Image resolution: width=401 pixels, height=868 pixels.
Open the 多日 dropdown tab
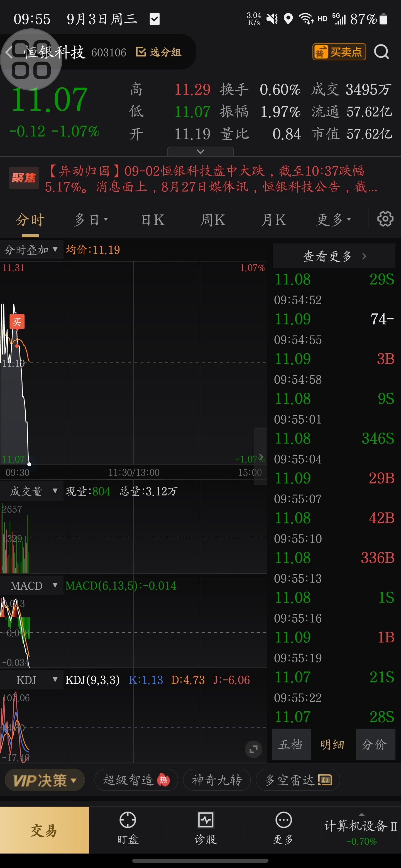coord(91,220)
